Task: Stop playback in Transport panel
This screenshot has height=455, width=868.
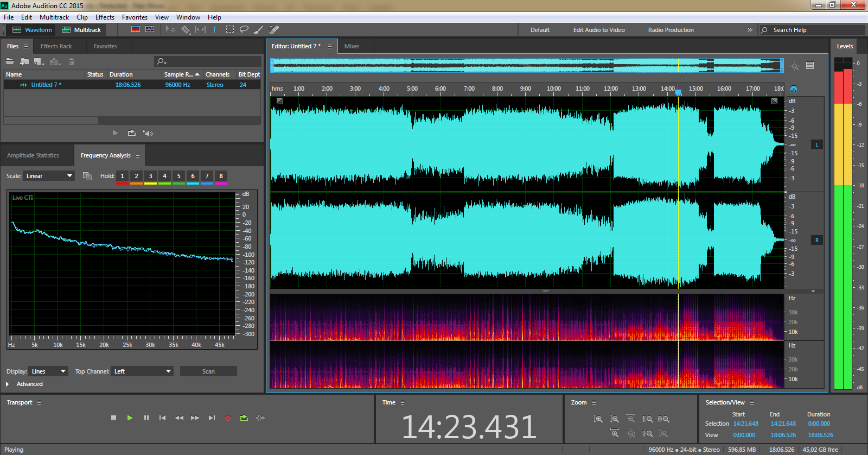Action: click(113, 418)
